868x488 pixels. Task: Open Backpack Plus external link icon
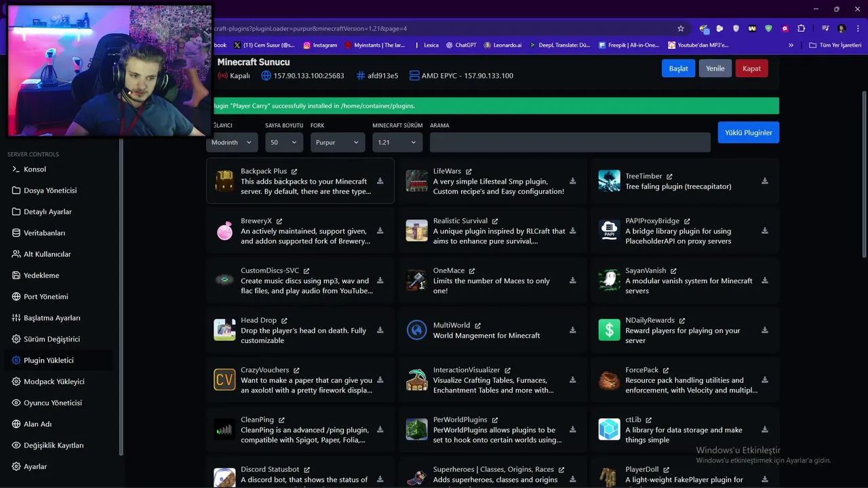click(x=294, y=171)
